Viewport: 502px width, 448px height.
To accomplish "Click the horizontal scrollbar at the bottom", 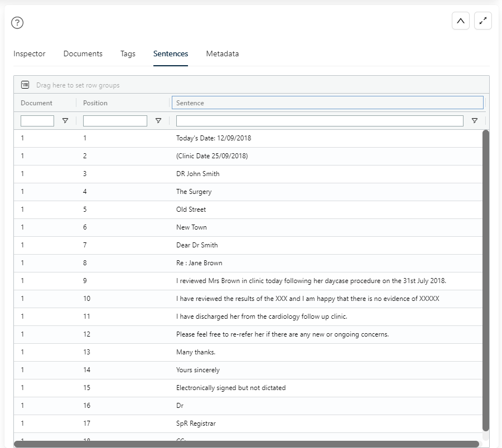I will click(245, 444).
